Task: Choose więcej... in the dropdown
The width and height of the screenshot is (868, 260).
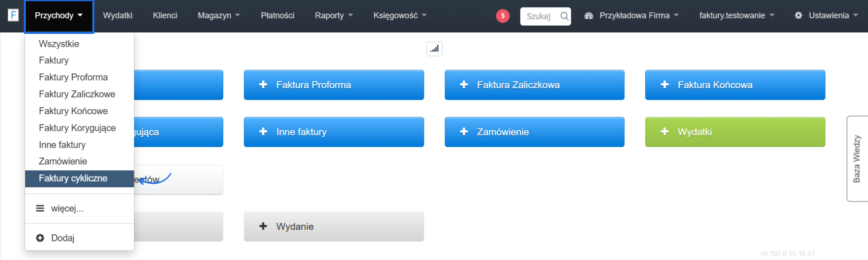Action: pyautogui.click(x=80, y=208)
